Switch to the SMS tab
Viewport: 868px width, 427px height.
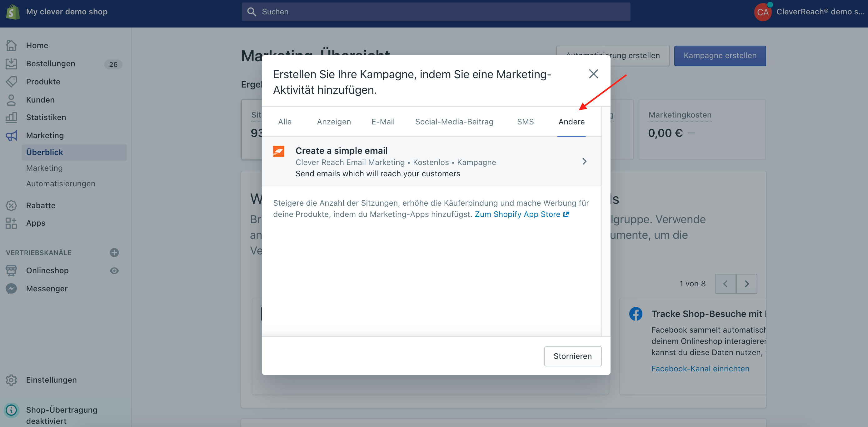525,122
